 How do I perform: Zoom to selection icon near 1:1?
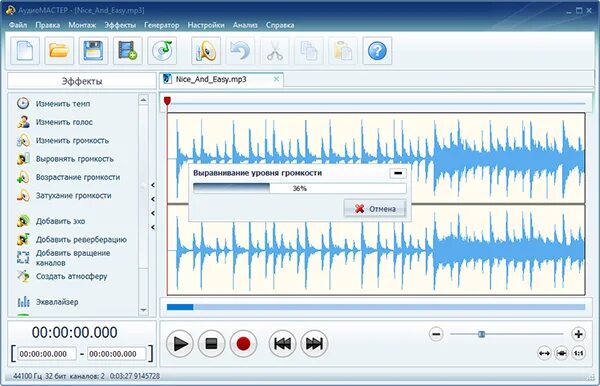[x=561, y=353]
